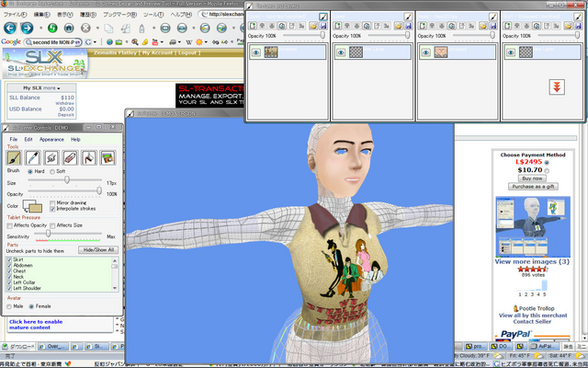Click the brush Size slider handle

(67, 180)
